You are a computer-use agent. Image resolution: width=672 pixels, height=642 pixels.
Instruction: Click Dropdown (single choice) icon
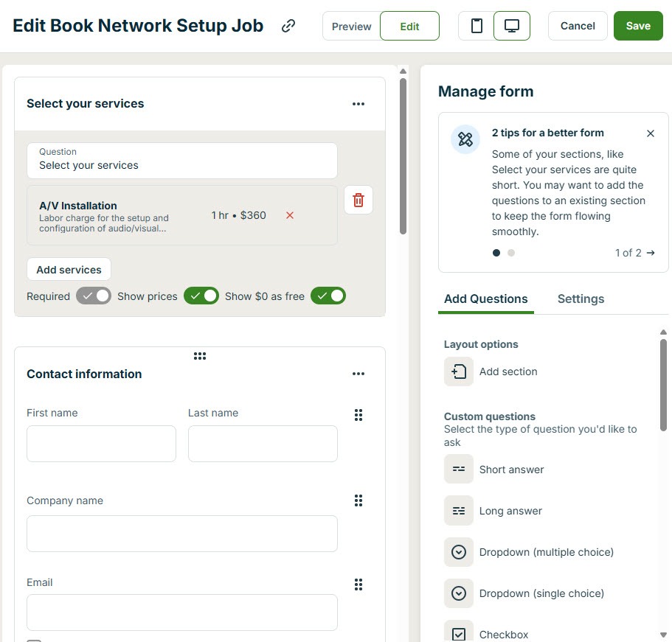(x=459, y=593)
